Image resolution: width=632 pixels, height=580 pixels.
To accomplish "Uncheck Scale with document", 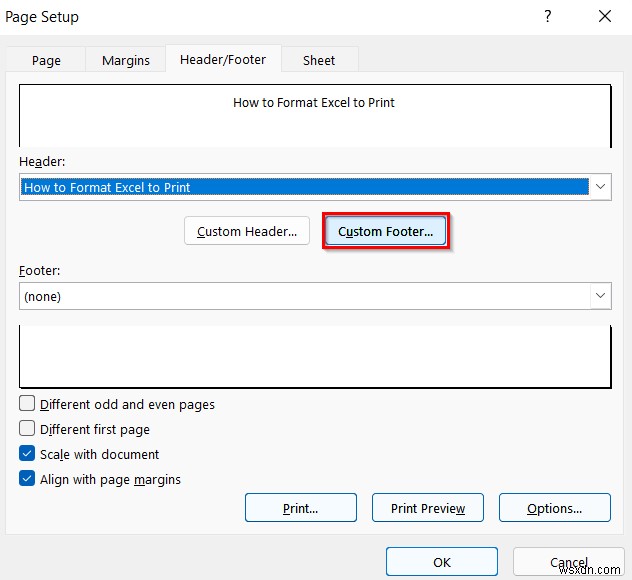I will pos(27,453).
